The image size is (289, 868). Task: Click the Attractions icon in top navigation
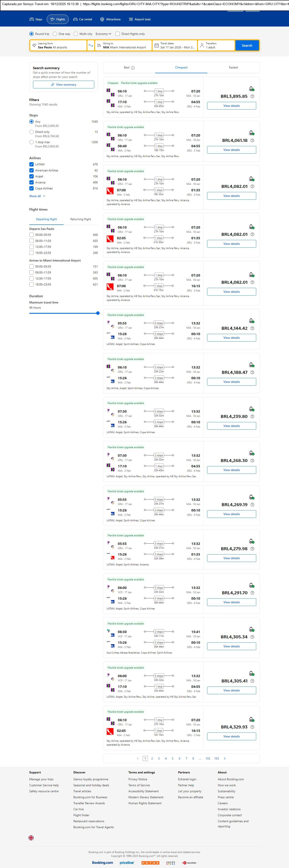pos(102,19)
